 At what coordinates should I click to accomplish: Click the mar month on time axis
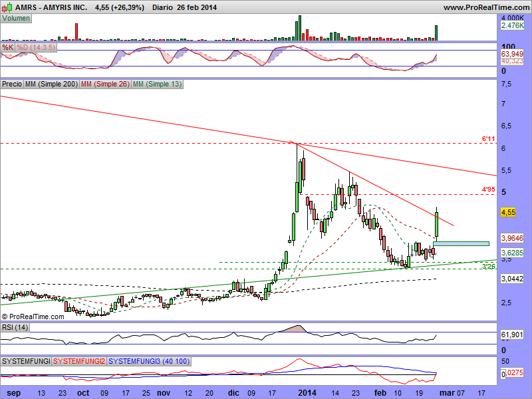pos(448,393)
